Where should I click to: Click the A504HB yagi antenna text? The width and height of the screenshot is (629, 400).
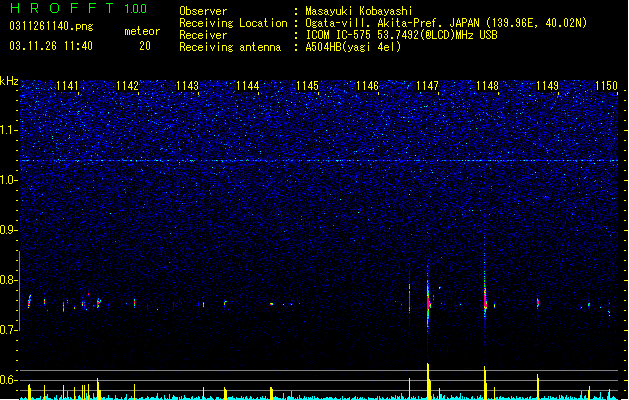pyautogui.click(x=353, y=47)
